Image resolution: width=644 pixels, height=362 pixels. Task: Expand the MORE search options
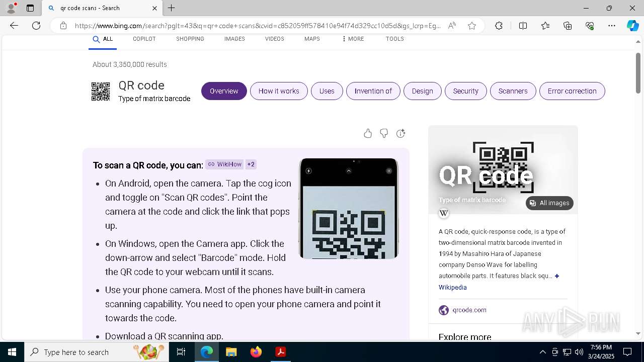coord(353,39)
